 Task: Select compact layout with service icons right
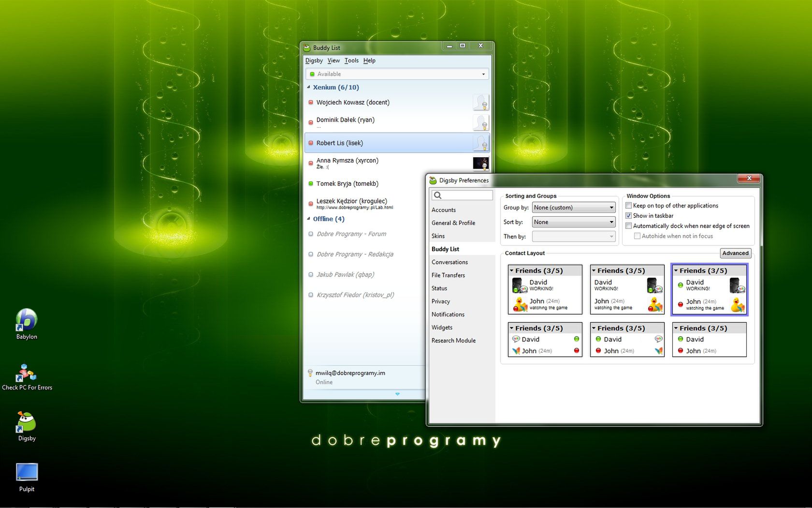tap(627, 340)
